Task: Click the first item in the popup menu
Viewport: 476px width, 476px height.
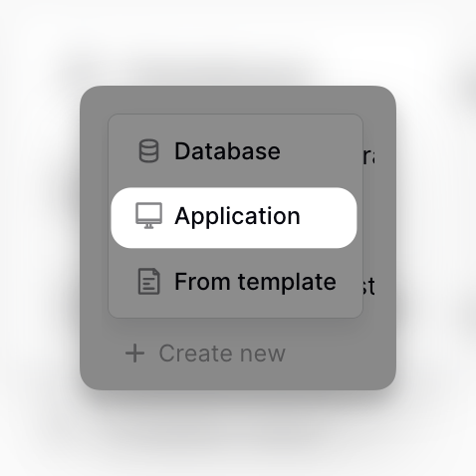Action: click(x=234, y=151)
